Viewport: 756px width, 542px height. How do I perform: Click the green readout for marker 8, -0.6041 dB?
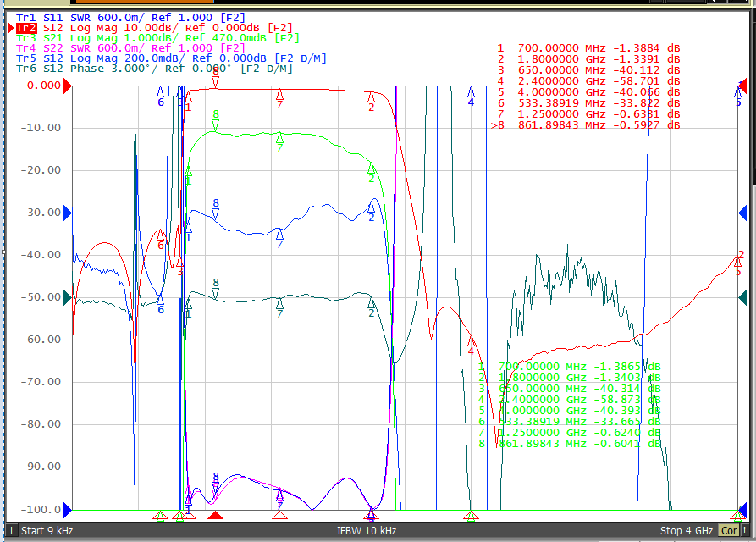pyautogui.click(x=570, y=444)
